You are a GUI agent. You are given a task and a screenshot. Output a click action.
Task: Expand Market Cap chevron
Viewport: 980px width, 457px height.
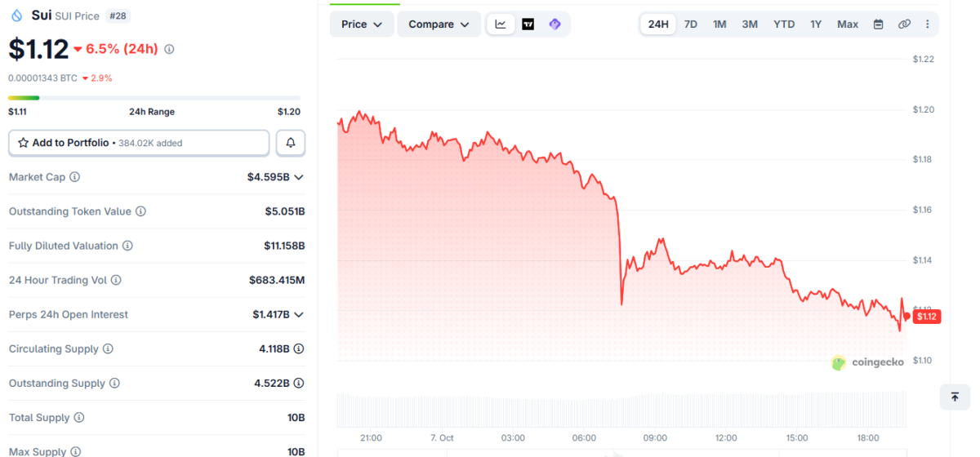pyautogui.click(x=299, y=177)
